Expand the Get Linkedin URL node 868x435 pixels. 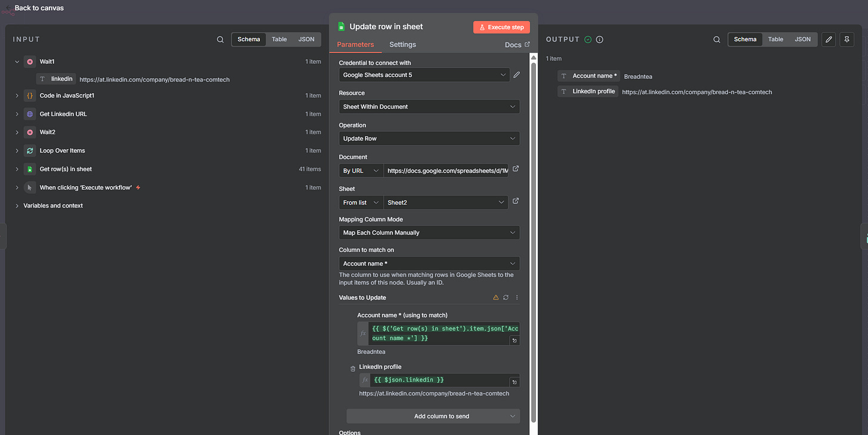[x=17, y=114]
